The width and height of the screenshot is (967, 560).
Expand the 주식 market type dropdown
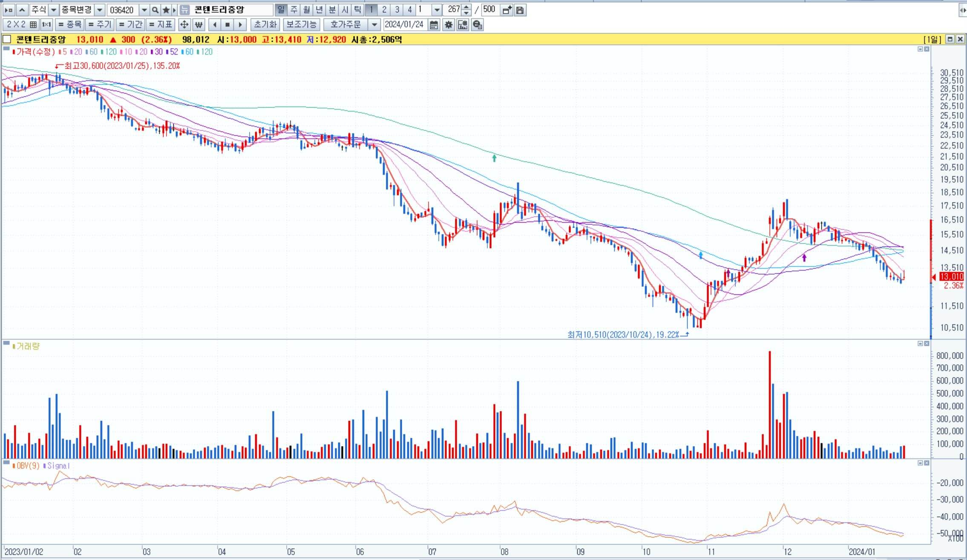tap(54, 10)
